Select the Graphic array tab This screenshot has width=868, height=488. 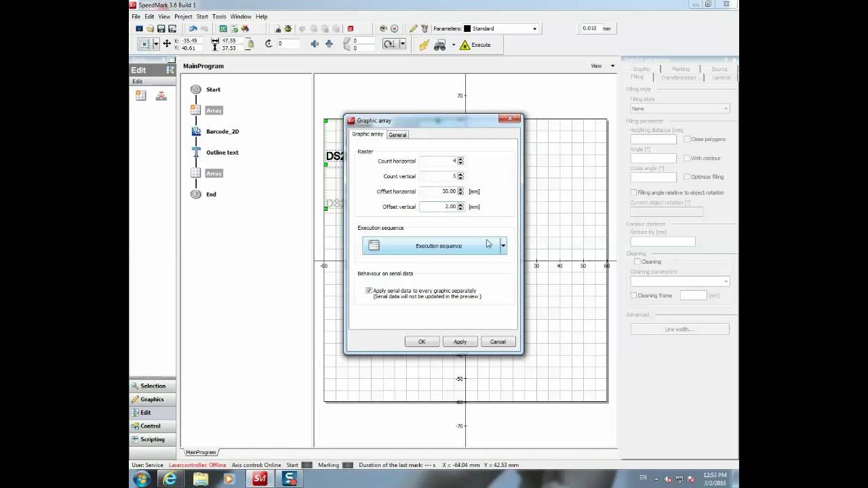coord(368,134)
